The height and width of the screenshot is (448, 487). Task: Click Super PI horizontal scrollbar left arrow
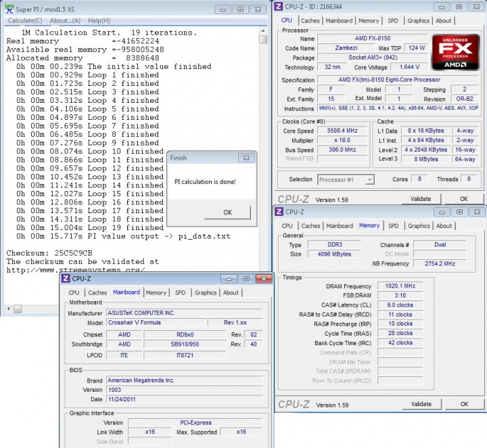pyautogui.click(x=8, y=309)
